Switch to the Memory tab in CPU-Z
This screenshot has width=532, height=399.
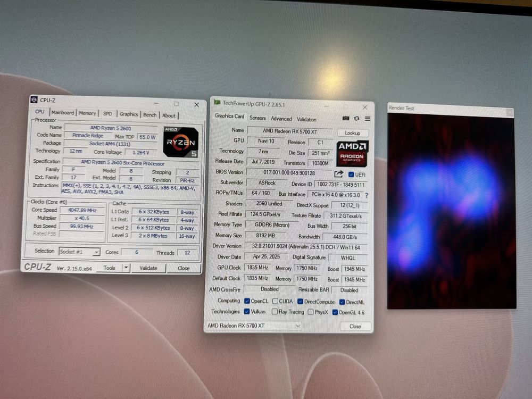88,113
